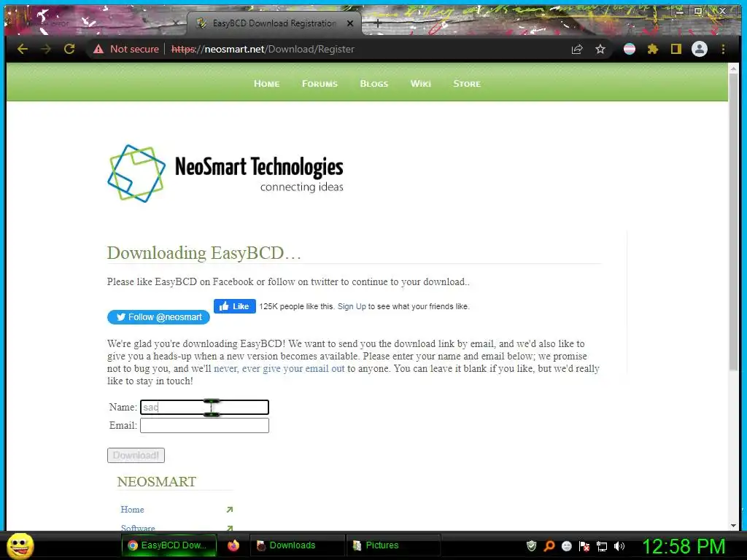Click the Follow @neosmart Twitter button

coord(158,317)
